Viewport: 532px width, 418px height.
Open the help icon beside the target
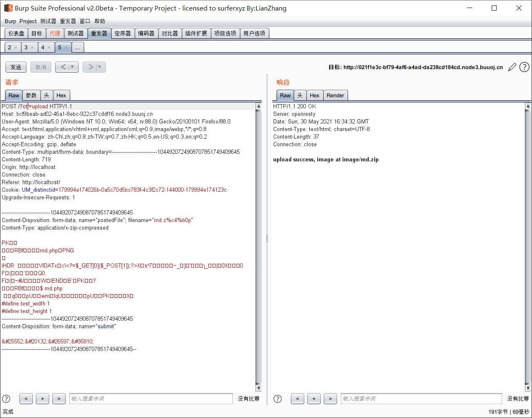tap(524, 67)
